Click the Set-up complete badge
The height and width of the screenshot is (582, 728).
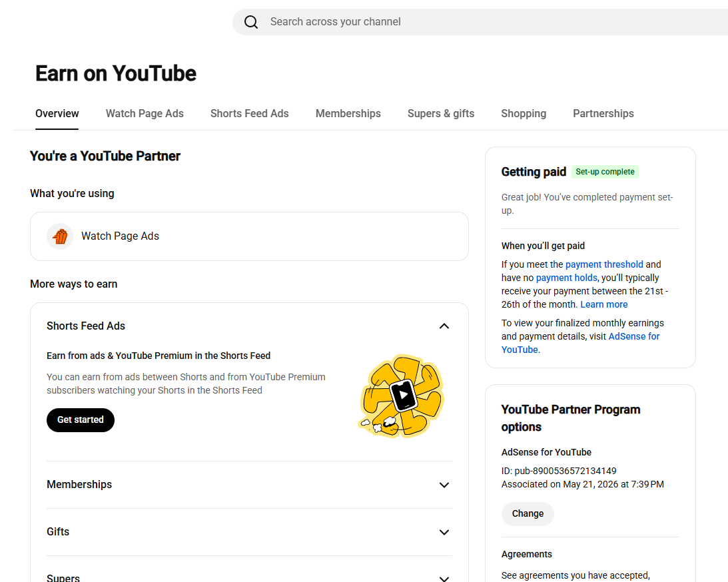(x=605, y=172)
